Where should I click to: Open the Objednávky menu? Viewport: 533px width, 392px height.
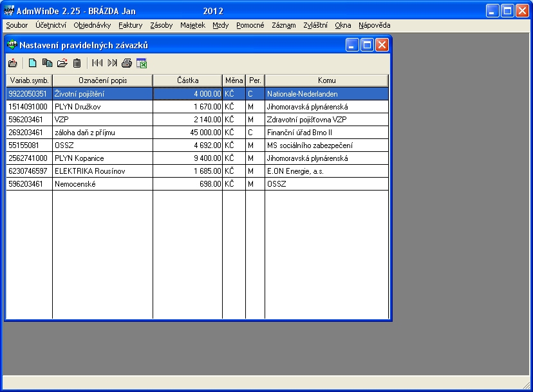92,25
